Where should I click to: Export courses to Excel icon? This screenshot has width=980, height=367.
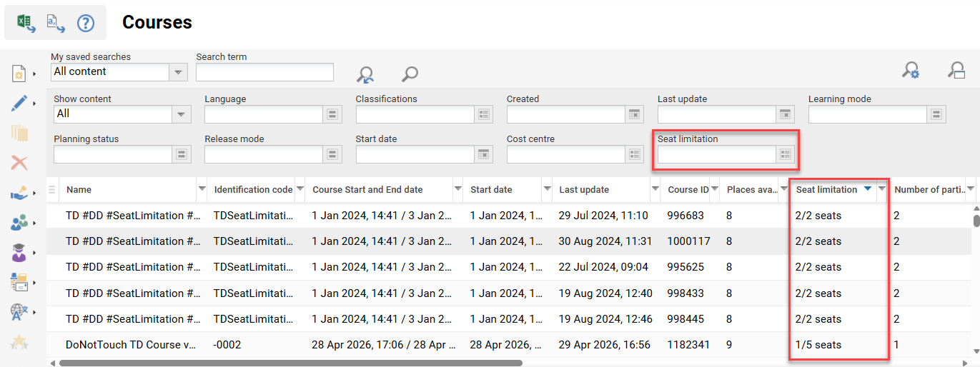[26, 23]
